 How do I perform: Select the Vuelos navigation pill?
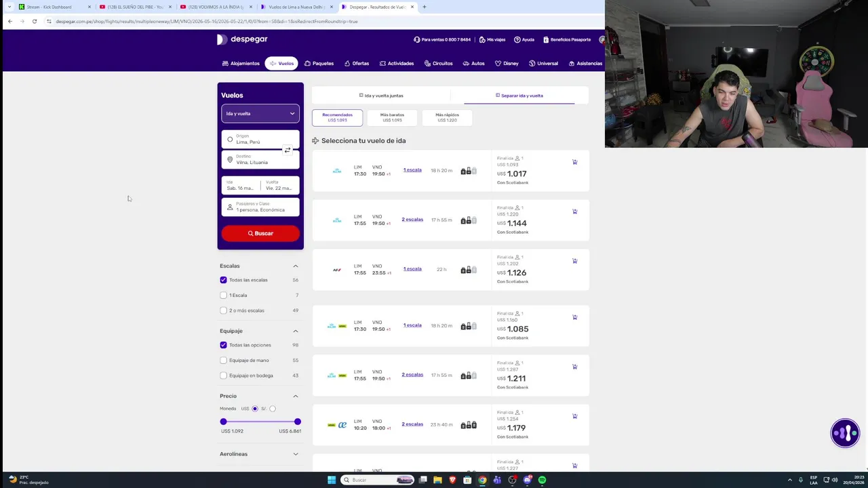pyautogui.click(x=281, y=64)
